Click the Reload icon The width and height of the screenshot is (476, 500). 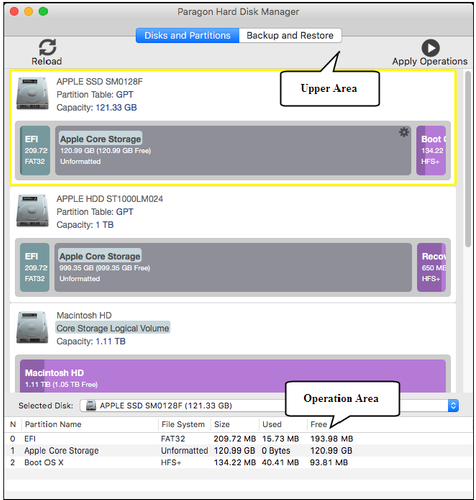point(47,47)
